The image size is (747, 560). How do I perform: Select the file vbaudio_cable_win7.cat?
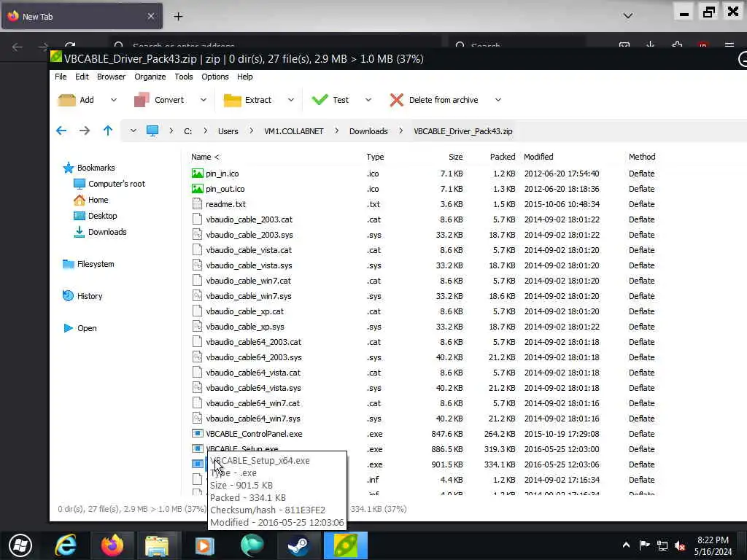click(248, 281)
